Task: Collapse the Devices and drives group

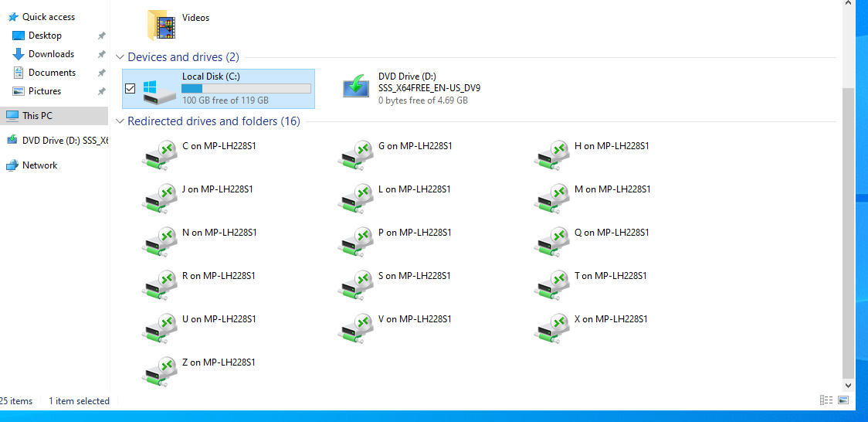Action: click(120, 57)
